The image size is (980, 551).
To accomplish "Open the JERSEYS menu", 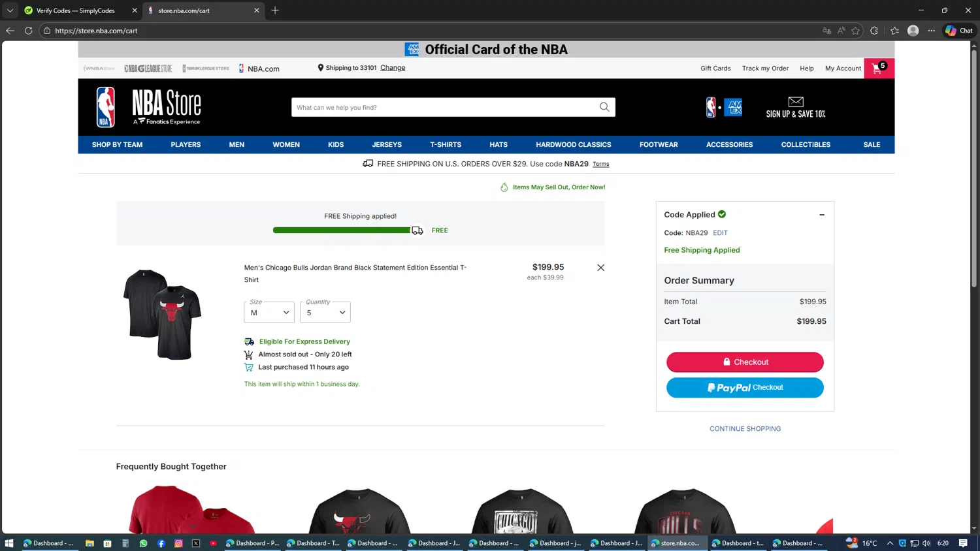I will [387, 145].
